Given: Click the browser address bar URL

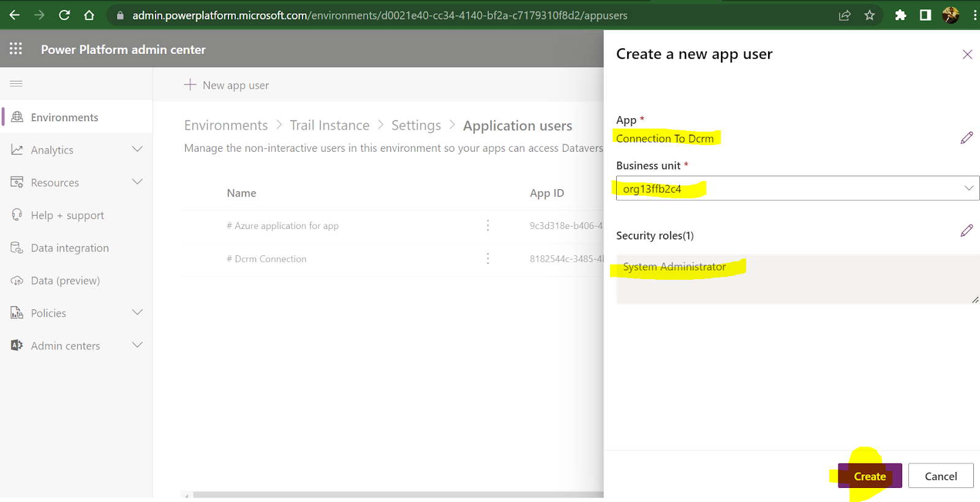Looking at the screenshot, I should (380, 15).
